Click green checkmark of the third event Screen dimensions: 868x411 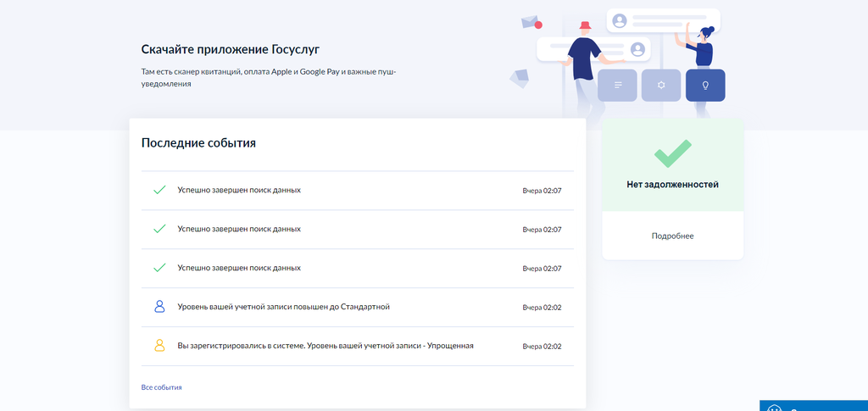(x=159, y=268)
